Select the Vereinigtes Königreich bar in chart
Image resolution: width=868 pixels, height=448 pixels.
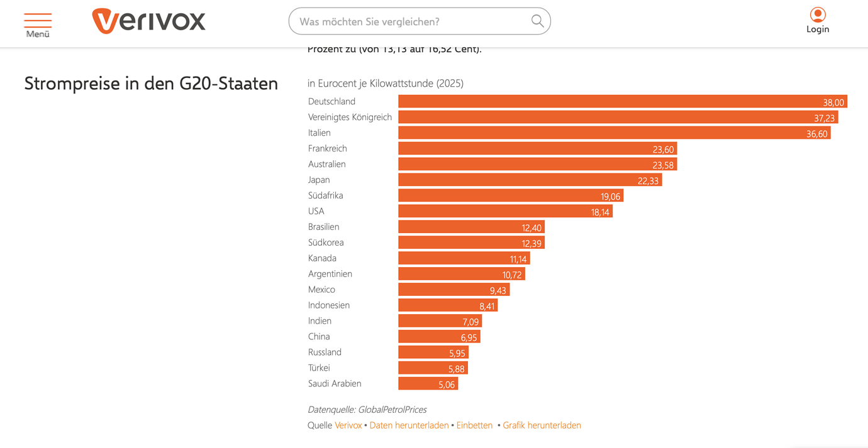pos(618,117)
